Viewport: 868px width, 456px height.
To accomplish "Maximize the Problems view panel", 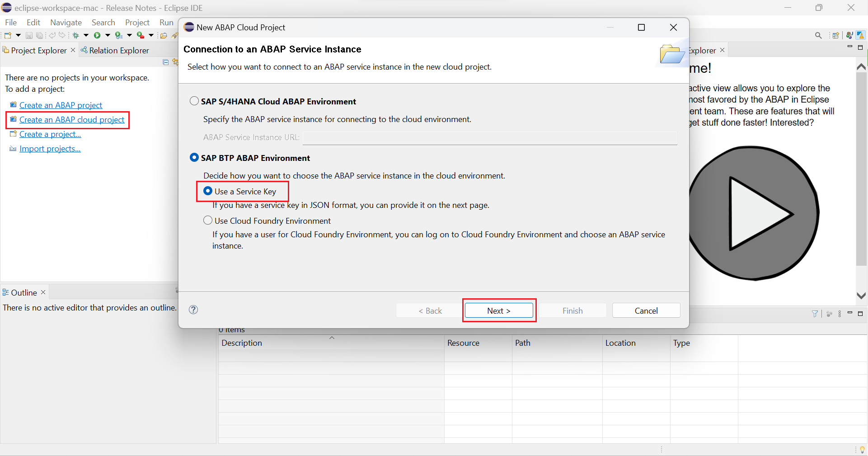I will (860, 313).
